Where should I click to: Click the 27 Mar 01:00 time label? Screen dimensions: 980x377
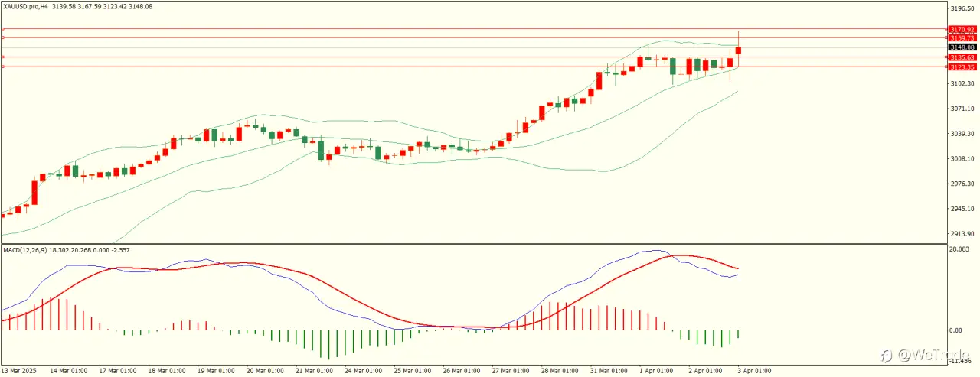511,371
